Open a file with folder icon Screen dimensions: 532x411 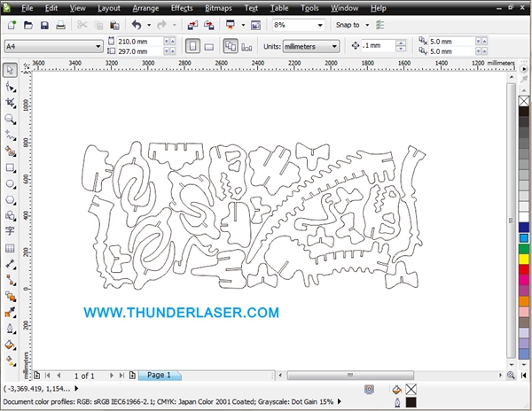pos(27,25)
